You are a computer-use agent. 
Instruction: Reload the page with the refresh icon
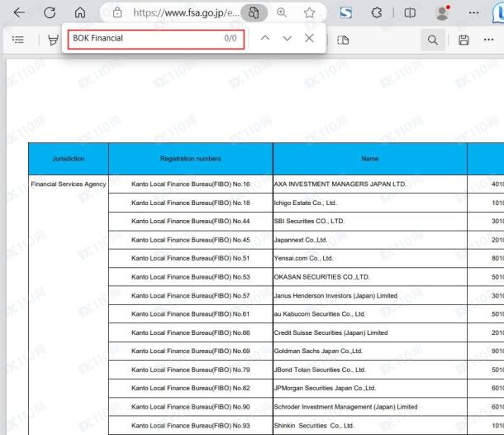tap(50, 13)
